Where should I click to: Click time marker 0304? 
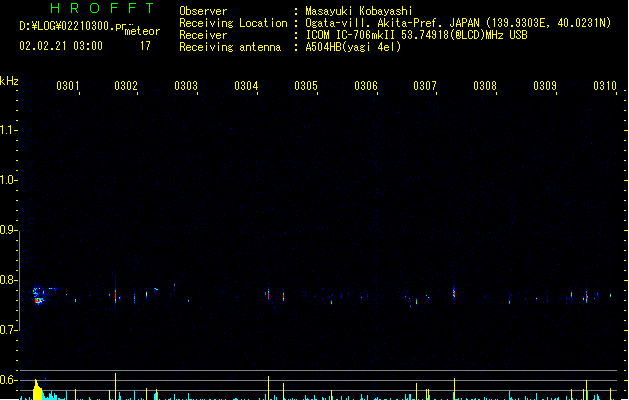[246, 85]
